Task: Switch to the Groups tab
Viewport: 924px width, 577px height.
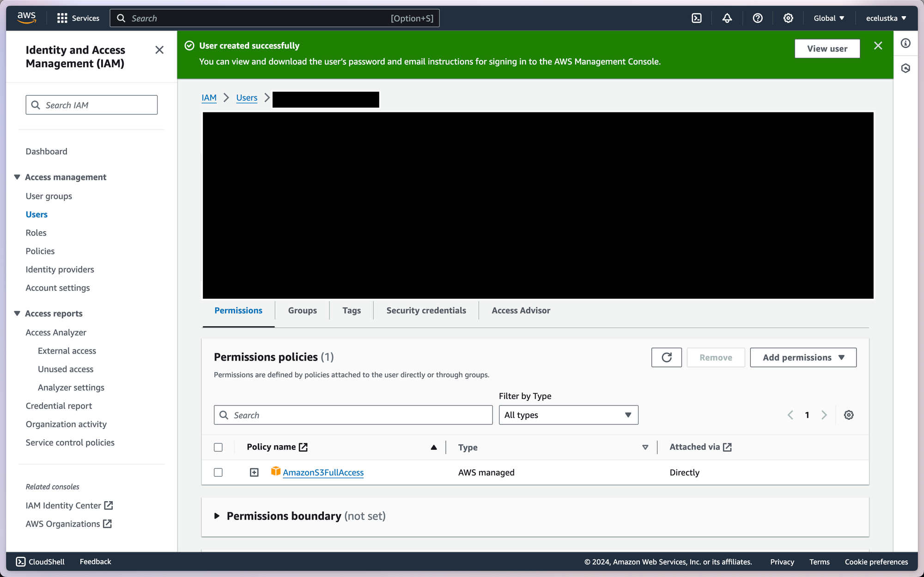Action: [x=302, y=310]
